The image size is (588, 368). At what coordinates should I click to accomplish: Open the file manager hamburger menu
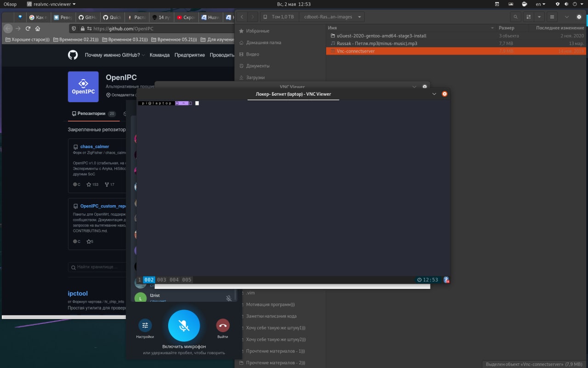[552, 17]
